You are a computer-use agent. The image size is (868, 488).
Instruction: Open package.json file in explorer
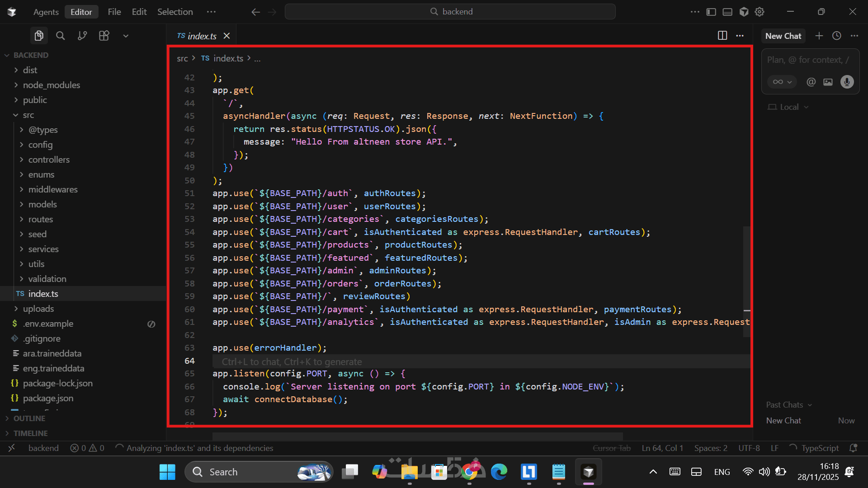tap(48, 398)
